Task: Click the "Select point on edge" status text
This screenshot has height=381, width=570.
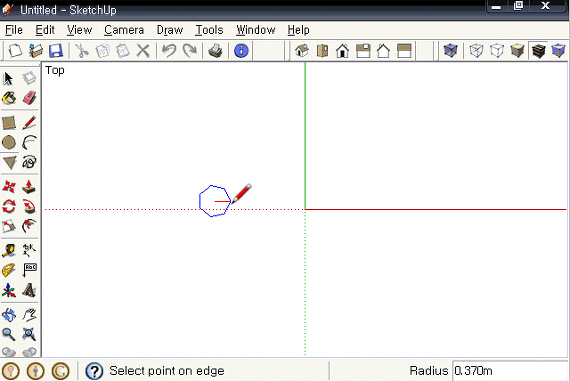Action: point(167,371)
